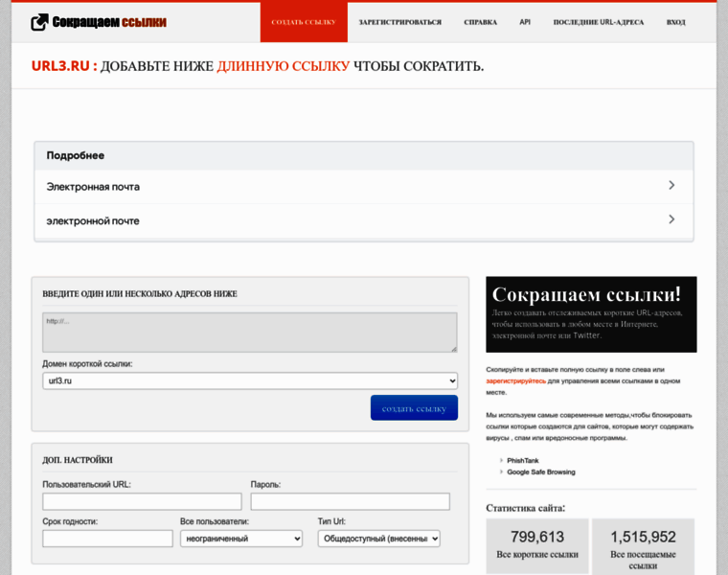Select the Электронная почта list row

[364, 187]
